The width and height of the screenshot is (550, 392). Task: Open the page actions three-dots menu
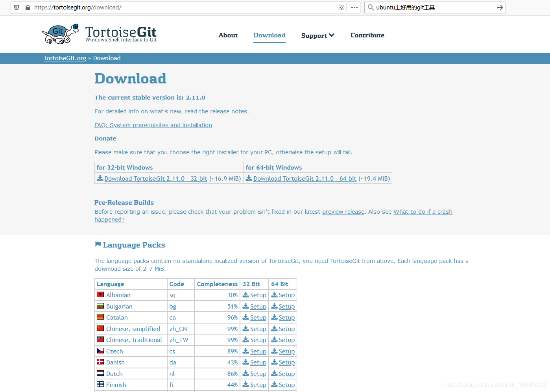tap(354, 7)
